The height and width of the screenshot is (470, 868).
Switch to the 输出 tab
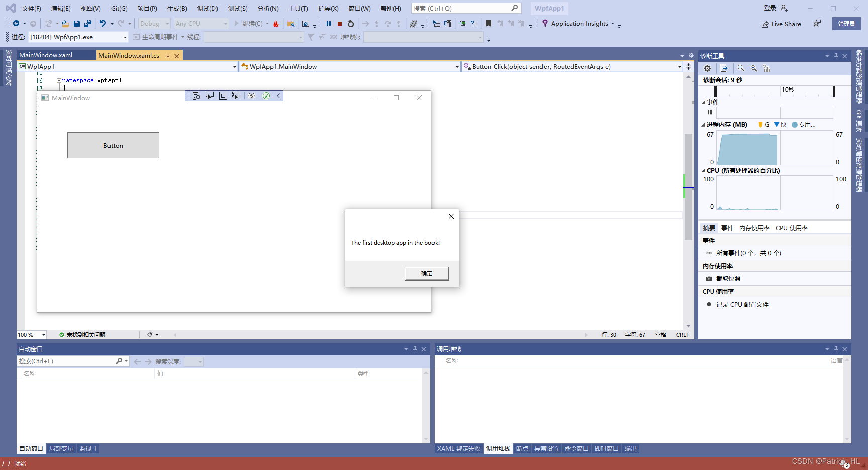pyautogui.click(x=631, y=449)
